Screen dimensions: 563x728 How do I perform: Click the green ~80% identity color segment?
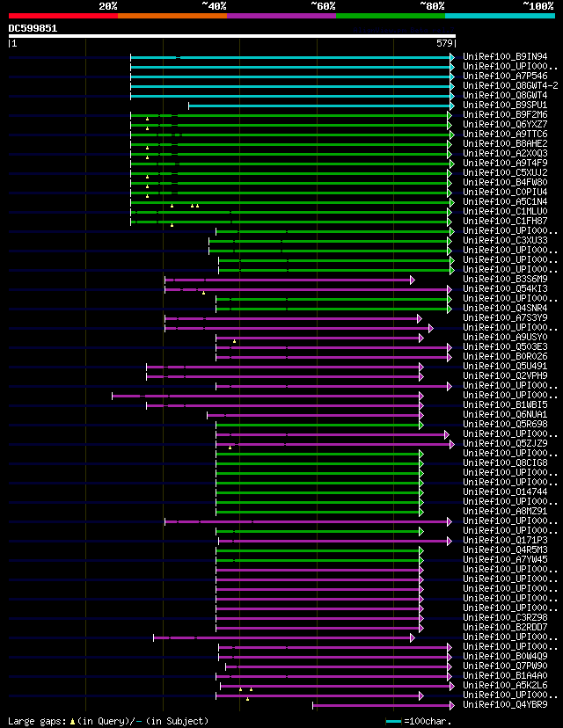coord(391,16)
